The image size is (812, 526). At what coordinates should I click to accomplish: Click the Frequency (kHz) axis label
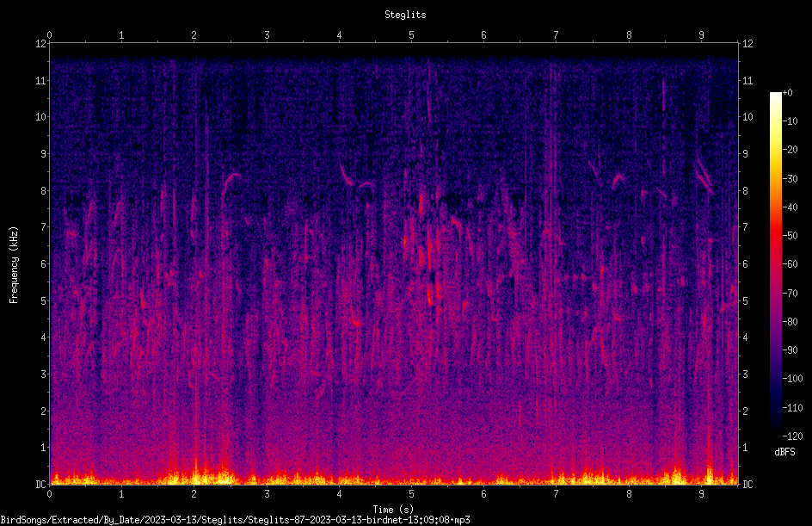tap(14, 265)
